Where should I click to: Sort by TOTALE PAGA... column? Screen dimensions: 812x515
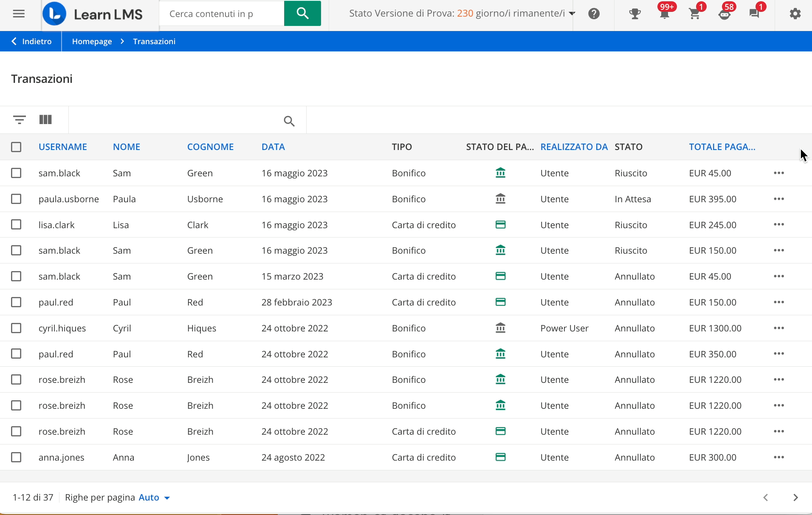pyautogui.click(x=722, y=147)
